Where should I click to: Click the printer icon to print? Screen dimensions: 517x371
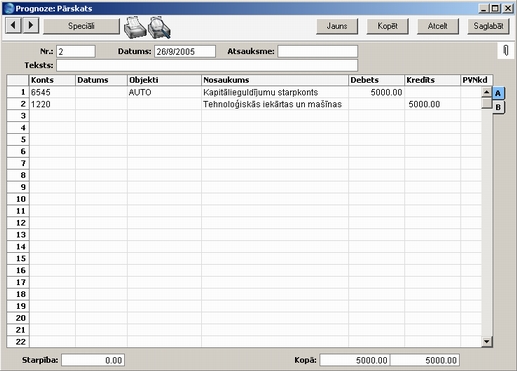135,27
